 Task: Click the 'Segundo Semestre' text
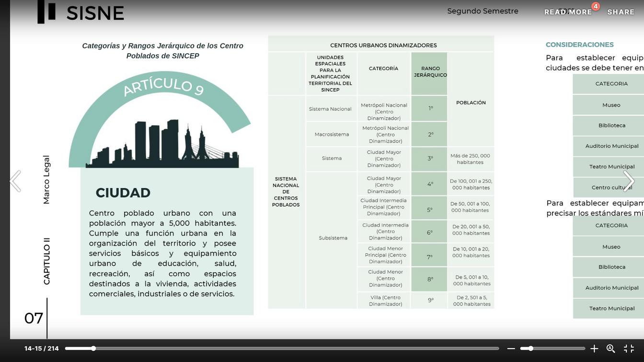pyautogui.click(x=483, y=11)
